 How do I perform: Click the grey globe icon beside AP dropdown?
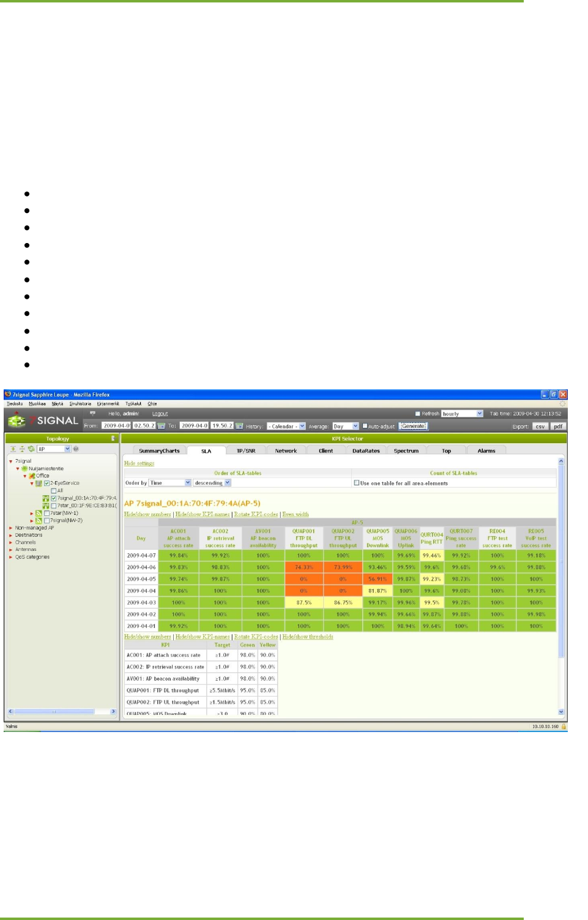[76, 449]
